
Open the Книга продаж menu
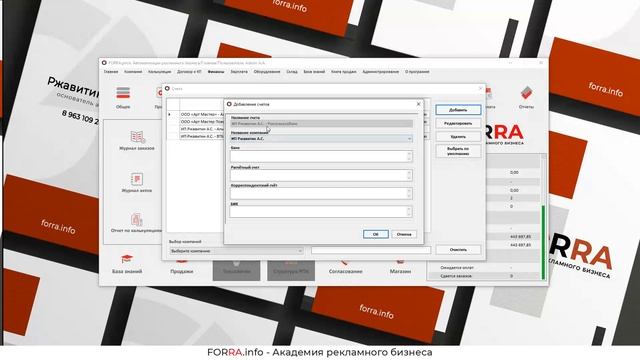point(344,72)
